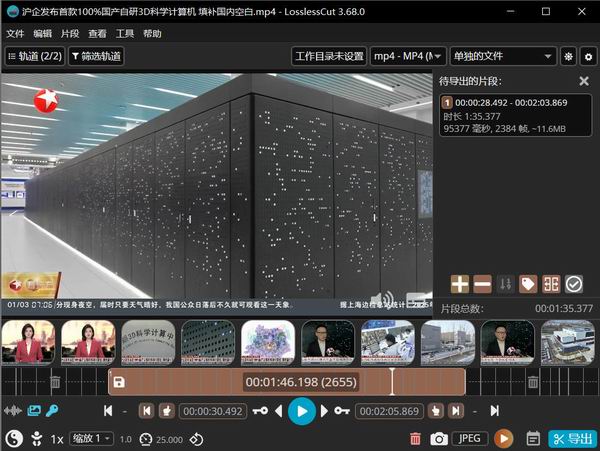Screen dimensions: 600x451
Task: Add a new segment with plus icon
Action: [x=459, y=284]
